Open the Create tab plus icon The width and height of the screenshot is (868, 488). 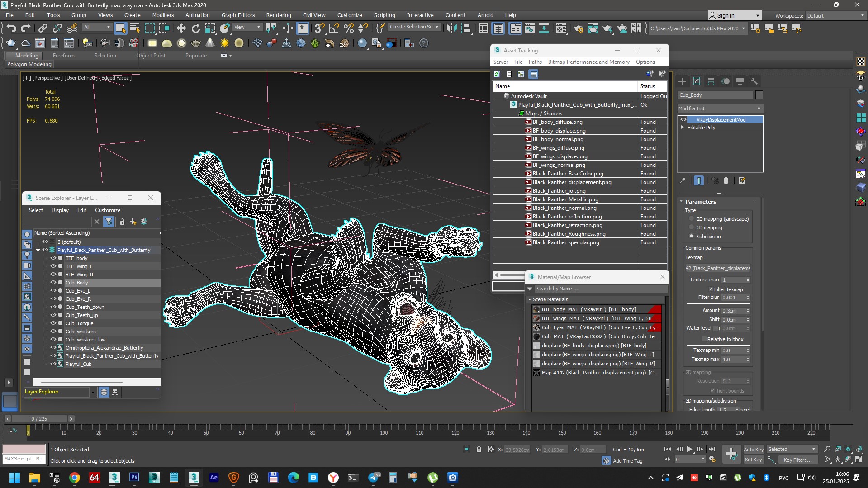(682, 81)
